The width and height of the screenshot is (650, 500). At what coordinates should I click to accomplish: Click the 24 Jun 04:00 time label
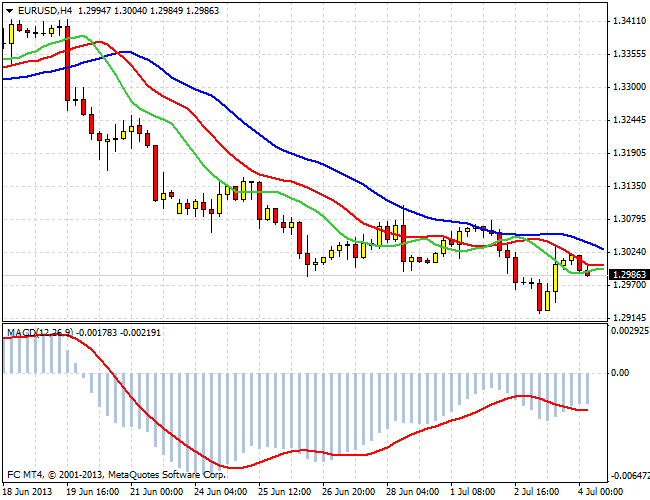(221, 492)
